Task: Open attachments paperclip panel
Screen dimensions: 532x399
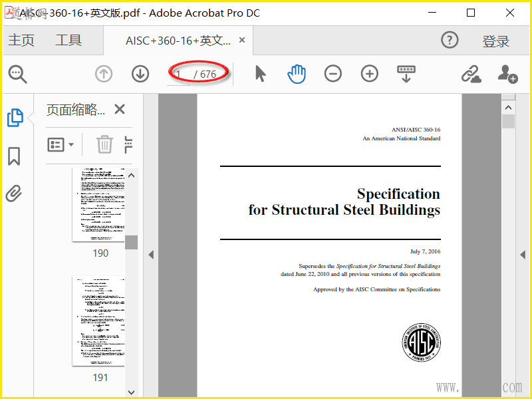Action: point(14,194)
